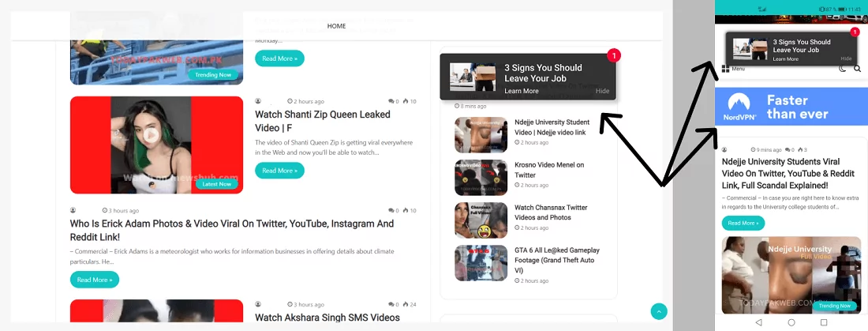Open the NordVPN 'Faster than ever' banner
This screenshot has width=868, height=331.
[791, 107]
